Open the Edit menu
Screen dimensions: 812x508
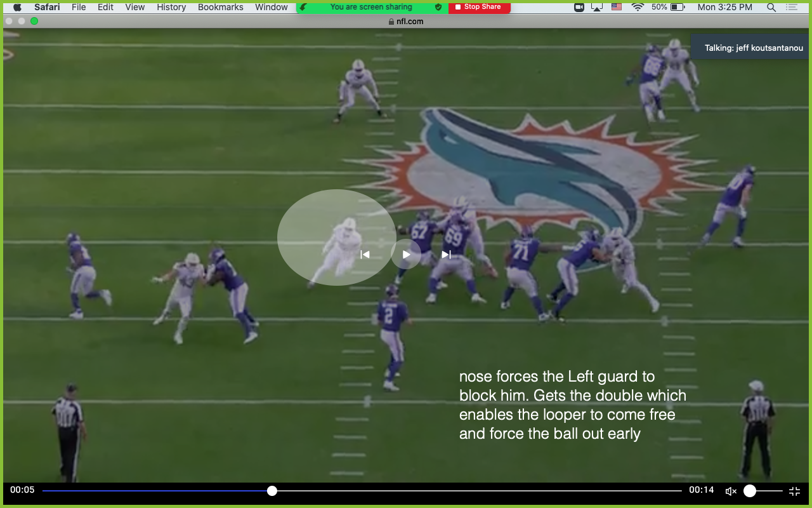(106, 7)
